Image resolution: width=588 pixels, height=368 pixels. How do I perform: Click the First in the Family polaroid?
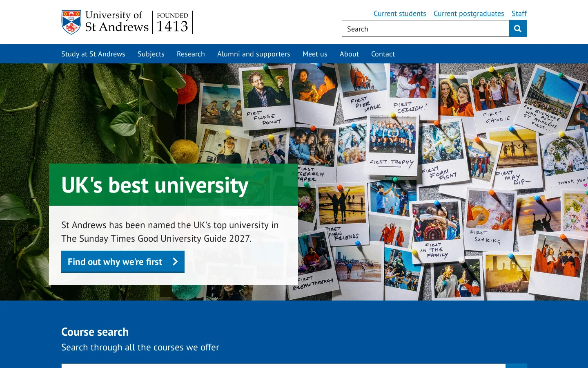(x=438, y=231)
